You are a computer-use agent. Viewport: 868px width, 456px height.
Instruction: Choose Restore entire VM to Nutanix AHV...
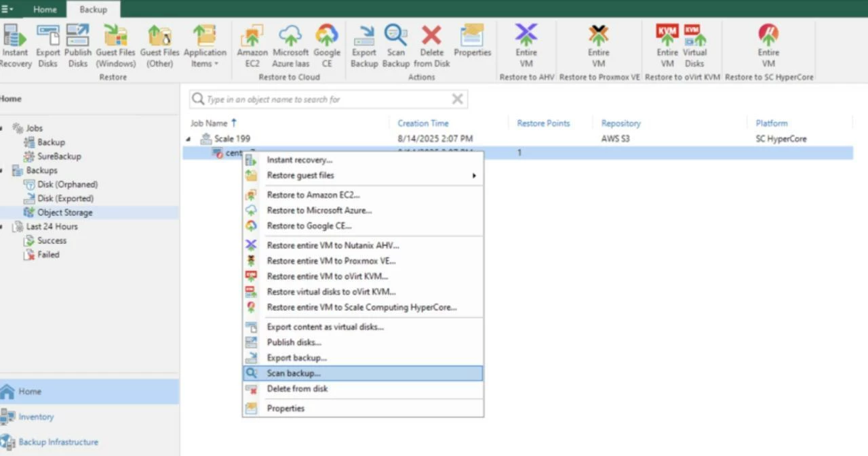pos(363,245)
